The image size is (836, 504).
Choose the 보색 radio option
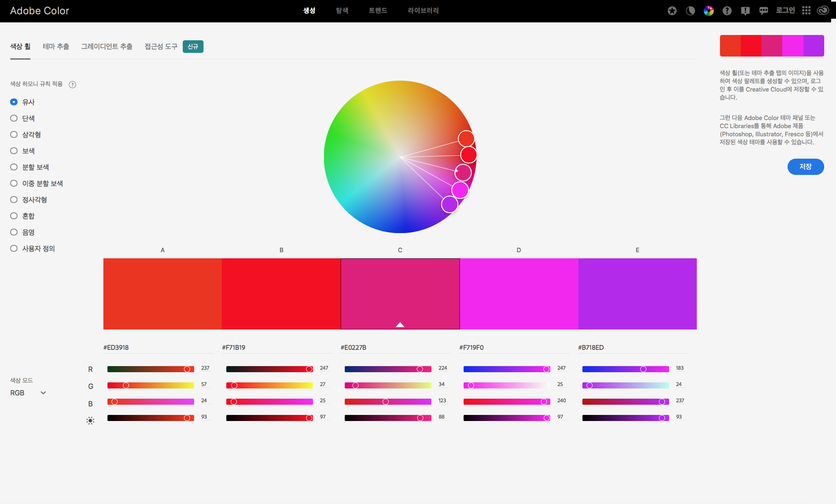point(14,151)
